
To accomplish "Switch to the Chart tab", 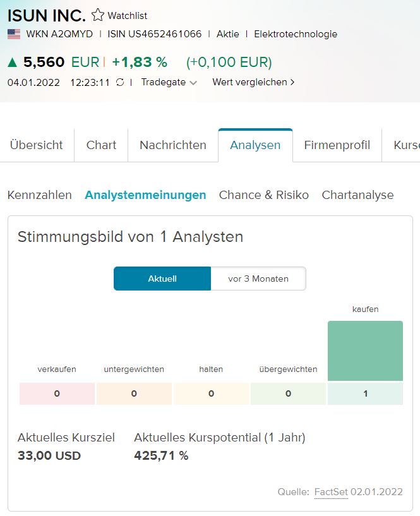I will point(101,145).
